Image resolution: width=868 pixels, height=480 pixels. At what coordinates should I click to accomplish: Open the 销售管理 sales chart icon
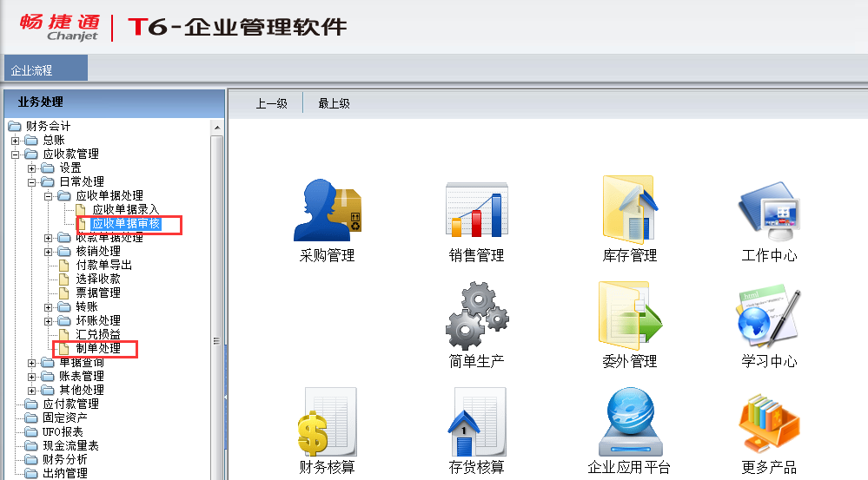pos(477,210)
